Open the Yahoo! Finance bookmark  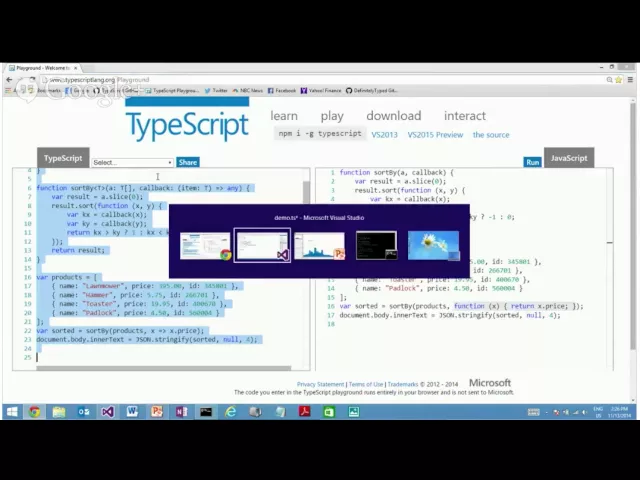321,91
